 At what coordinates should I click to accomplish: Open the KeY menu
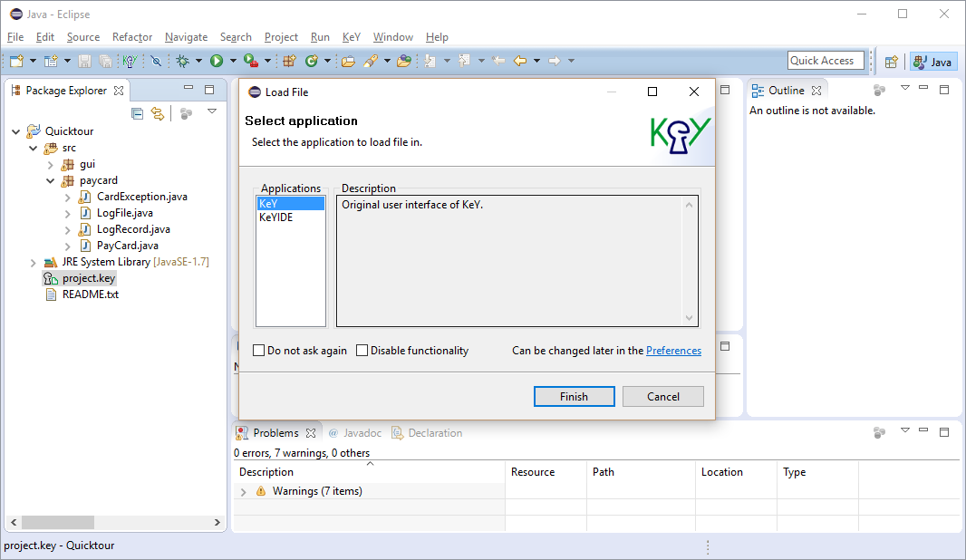(352, 37)
